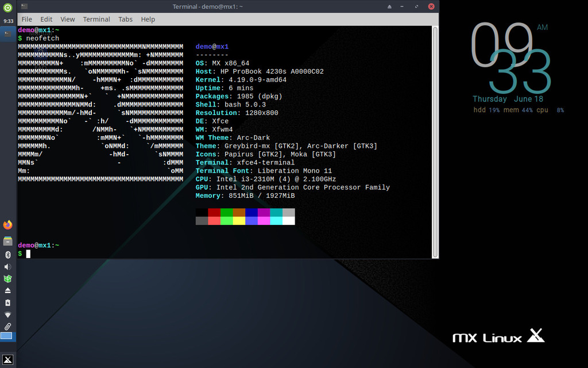The image size is (588, 368).
Task: Select the workspace switcher in the panel
Action: click(x=6, y=336)
